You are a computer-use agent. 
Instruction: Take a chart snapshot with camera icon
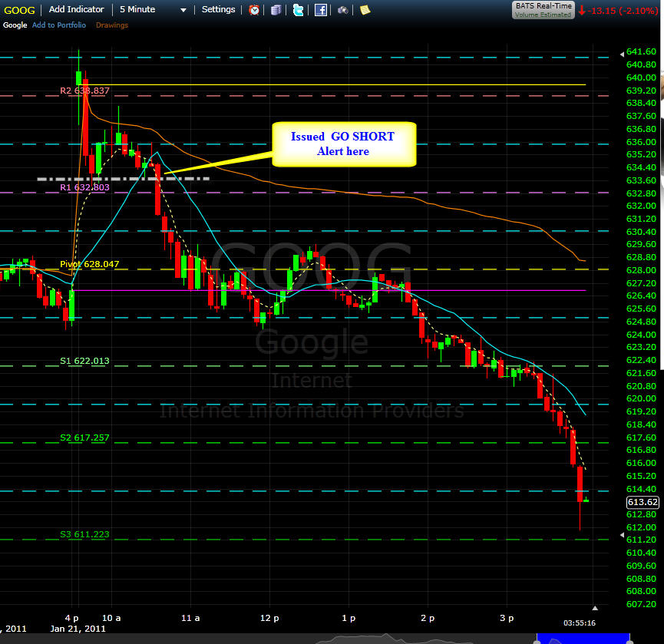tap(343, 10)
